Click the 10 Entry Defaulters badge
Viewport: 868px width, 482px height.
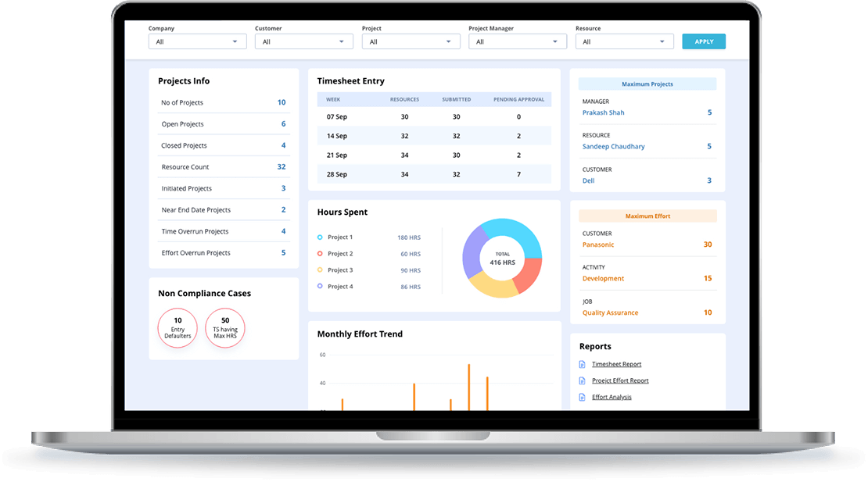(x=178, y=328)
